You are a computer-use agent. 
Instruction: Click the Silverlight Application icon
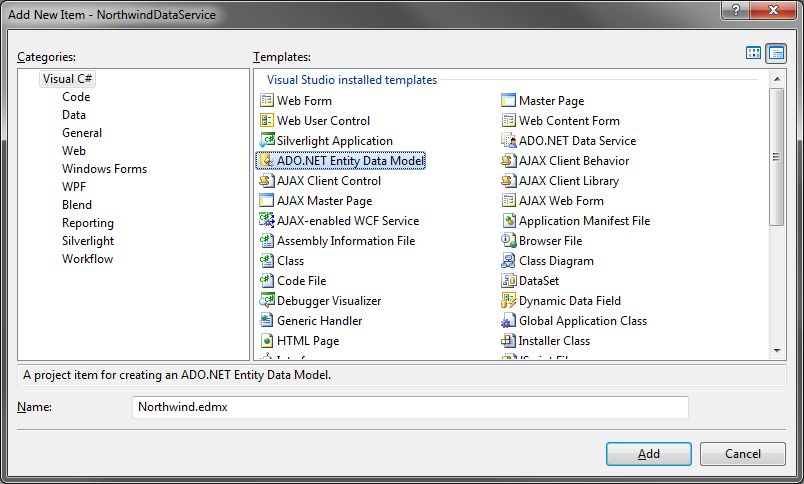(267, 140)
